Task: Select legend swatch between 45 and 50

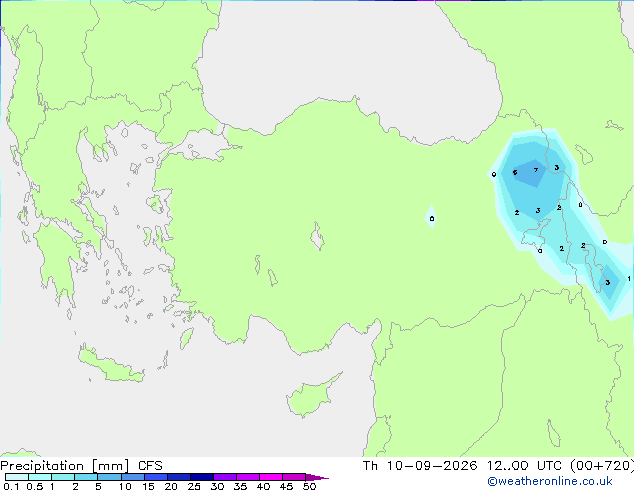Action: point(294,477)
